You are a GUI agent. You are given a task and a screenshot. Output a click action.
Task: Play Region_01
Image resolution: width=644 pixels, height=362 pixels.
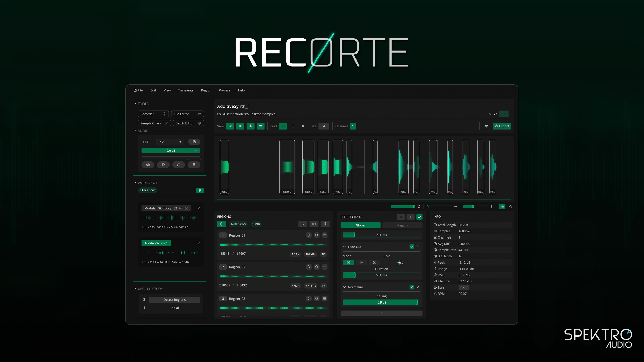309,235
